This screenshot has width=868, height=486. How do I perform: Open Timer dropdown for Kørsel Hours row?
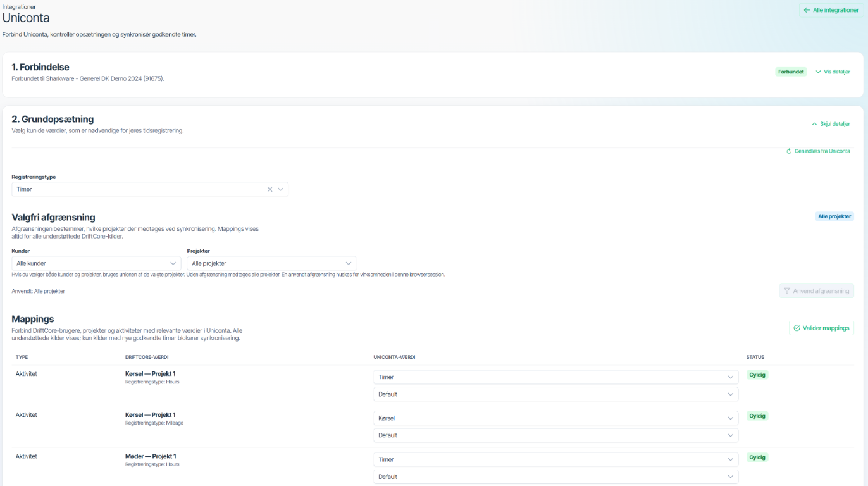click(x=555, y=377)
